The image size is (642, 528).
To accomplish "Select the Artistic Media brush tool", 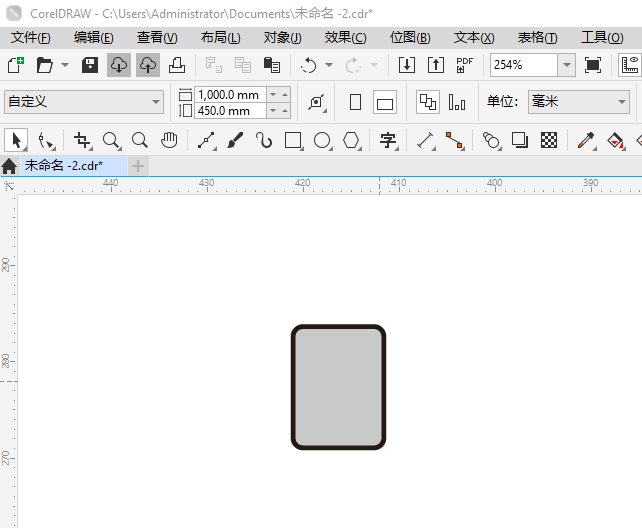I will click(235, 140).
